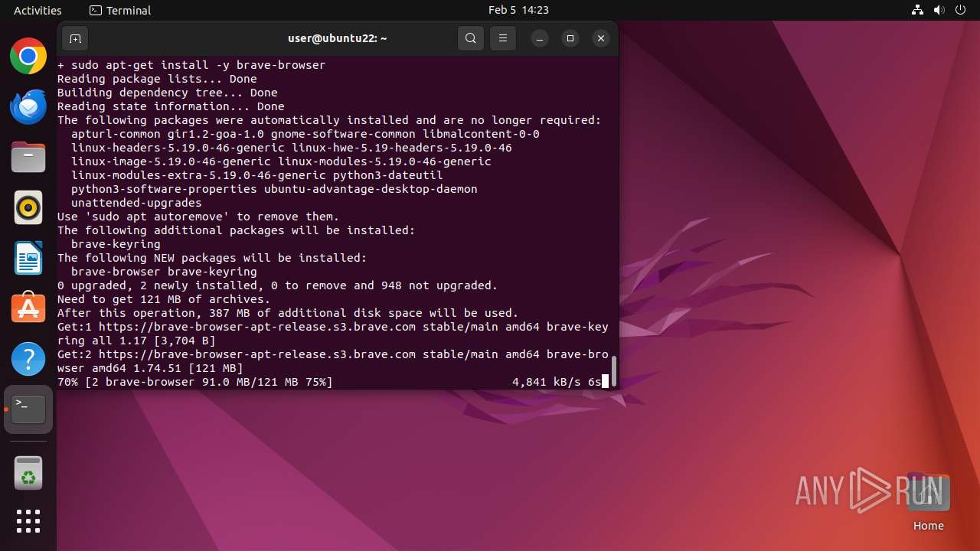The width and height of the screenshot is (980, 551).
Task: Open a new terminal tab
Action: tap(75, 38)
